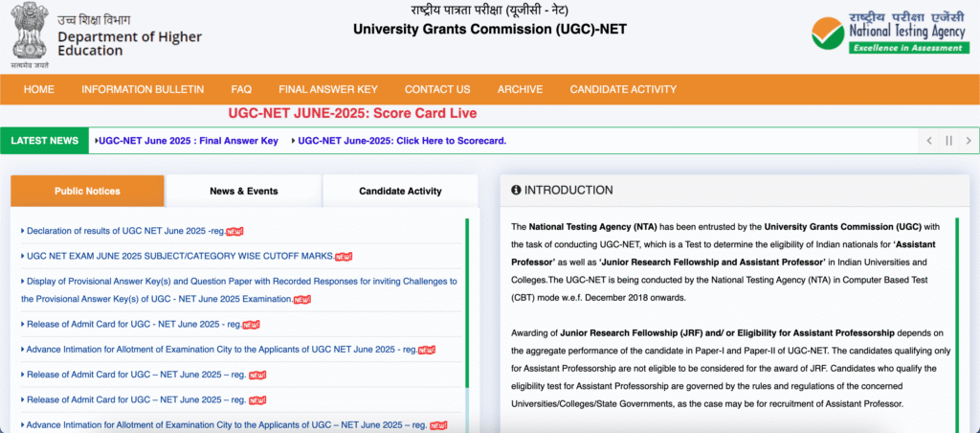This screenshot has height=433, width=980.
Task: Click the Introduction panel green scrollbar
Action: pyautogui.click(x=956, y=326)
